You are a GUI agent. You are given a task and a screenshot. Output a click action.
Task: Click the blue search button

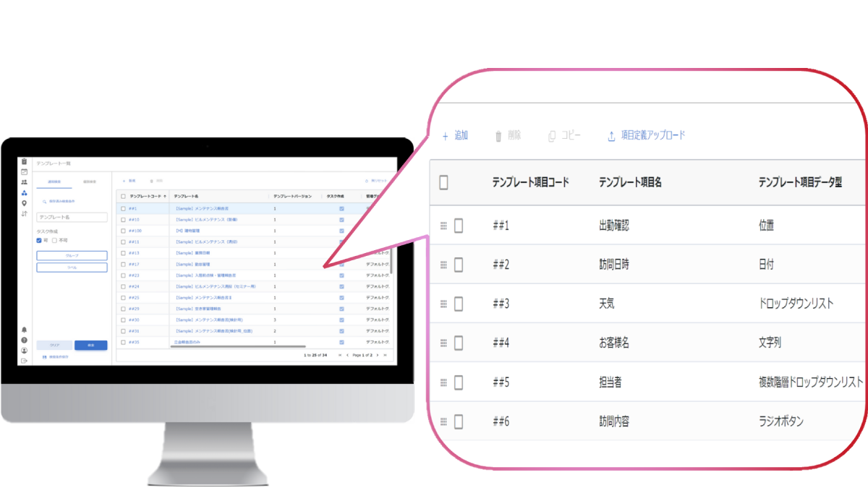[90, 345]
